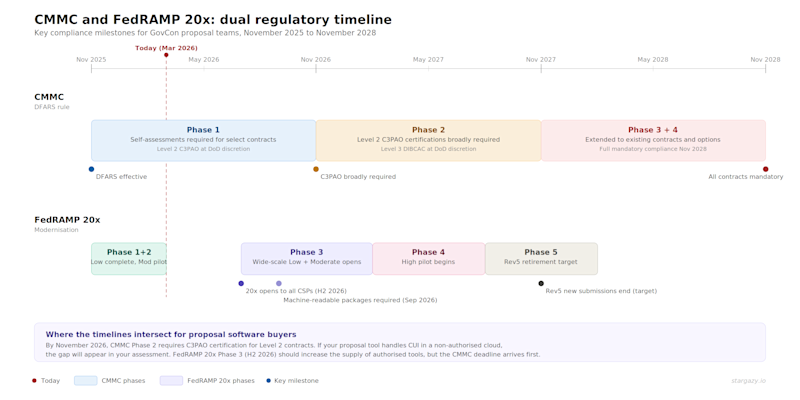The height and width of the screenshot is (400, 800).
Task: Click the red All contracts mandatory milestone dot
Action: (x=765, y=169)
